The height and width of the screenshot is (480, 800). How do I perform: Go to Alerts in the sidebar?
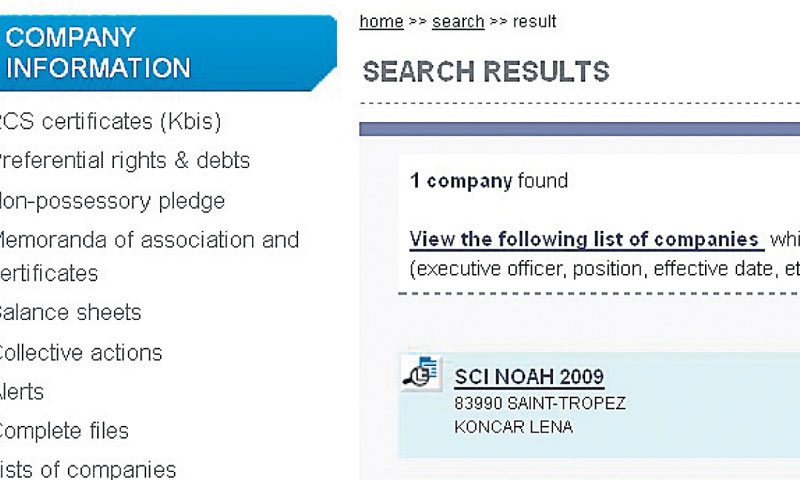[22, 392]
